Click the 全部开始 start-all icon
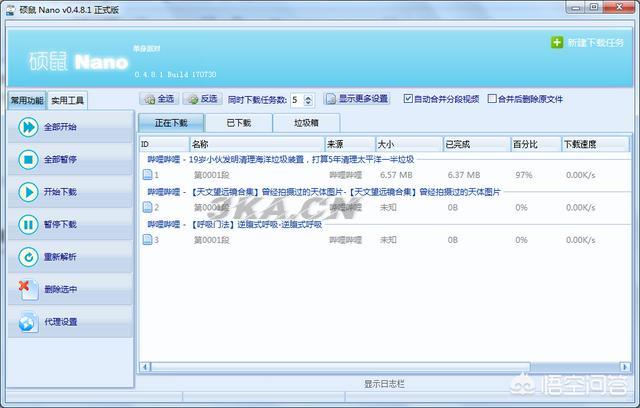The width and height of the screenshot is (640, 408). tap(28, 127)
